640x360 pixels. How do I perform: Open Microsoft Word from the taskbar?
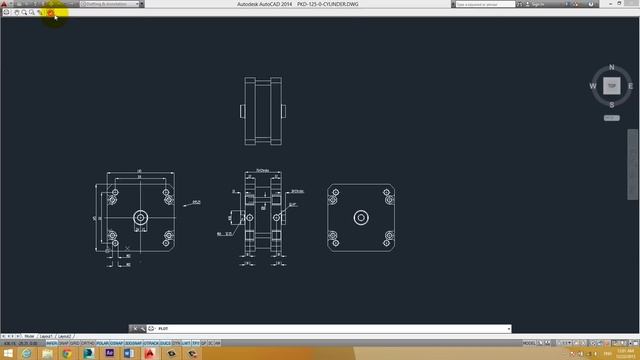[x=129, y=353]
